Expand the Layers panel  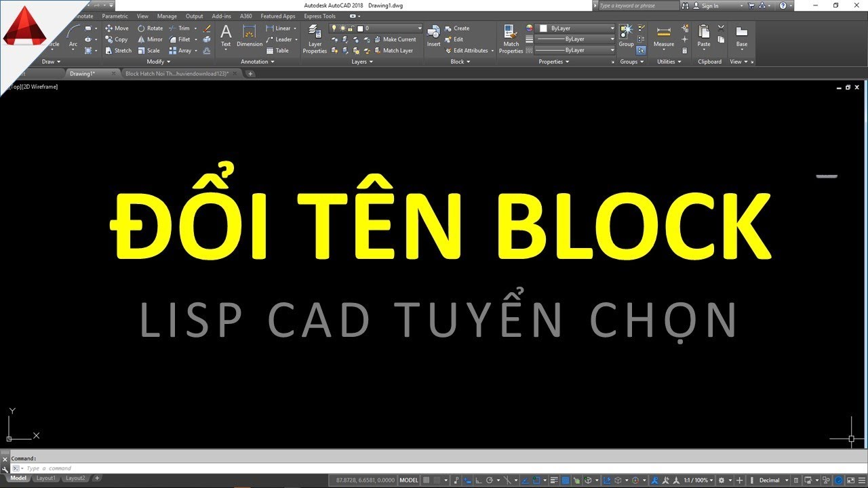(x=361, y=62)
